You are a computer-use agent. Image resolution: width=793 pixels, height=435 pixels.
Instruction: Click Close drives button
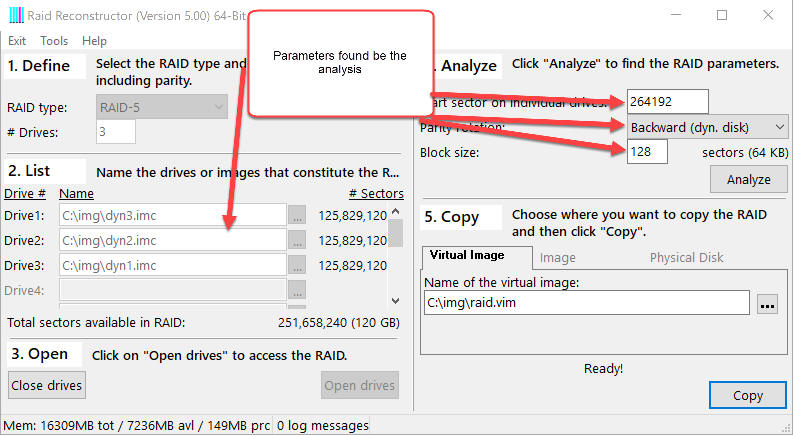[x=47, y=385]
